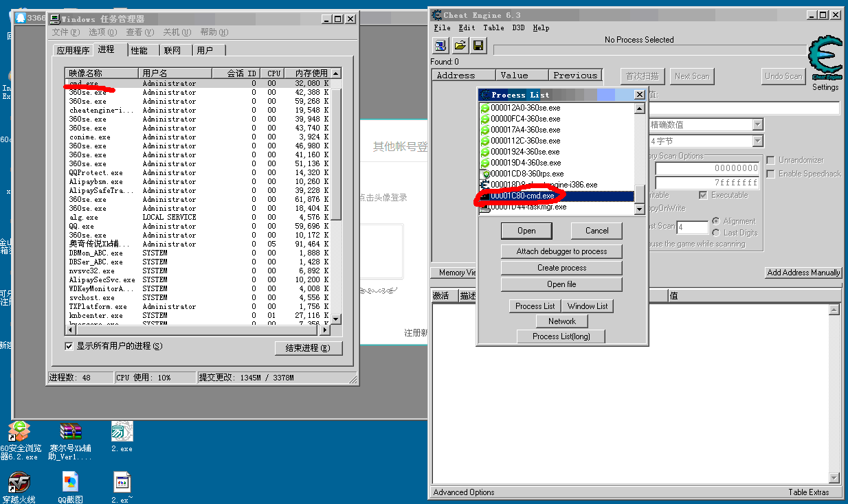Select 00000FC4-360se.exe in the Process List
The height and width of the screenshot is (504, 848).
pyautogui.click(x=526, y=119)
